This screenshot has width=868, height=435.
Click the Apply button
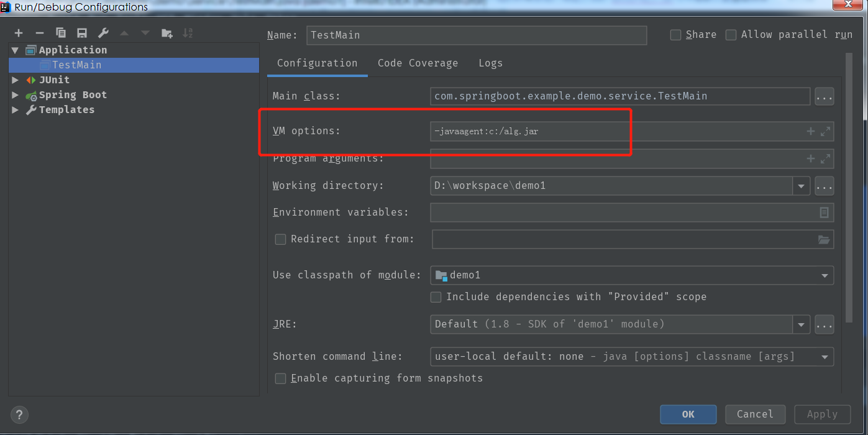tap(822, 414)
